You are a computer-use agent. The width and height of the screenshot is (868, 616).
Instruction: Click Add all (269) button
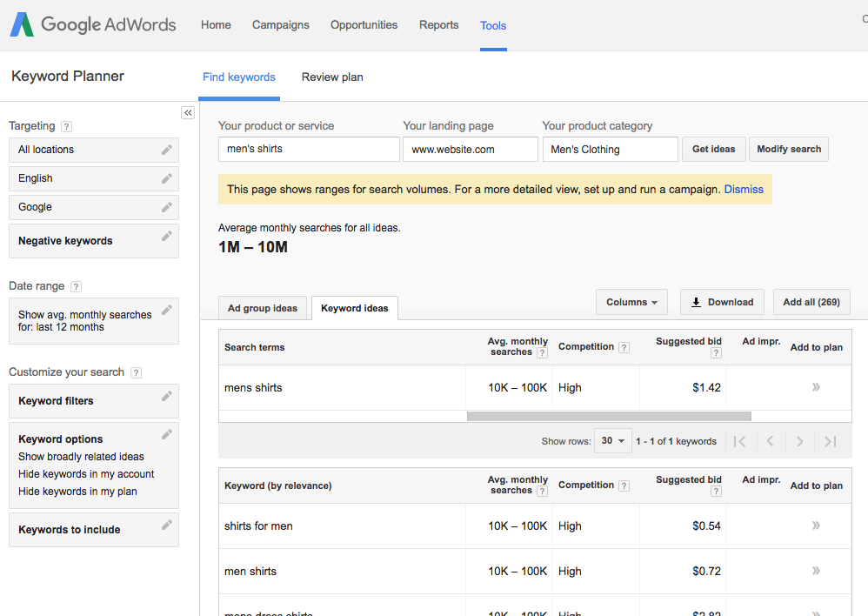(x=811, y=302)
